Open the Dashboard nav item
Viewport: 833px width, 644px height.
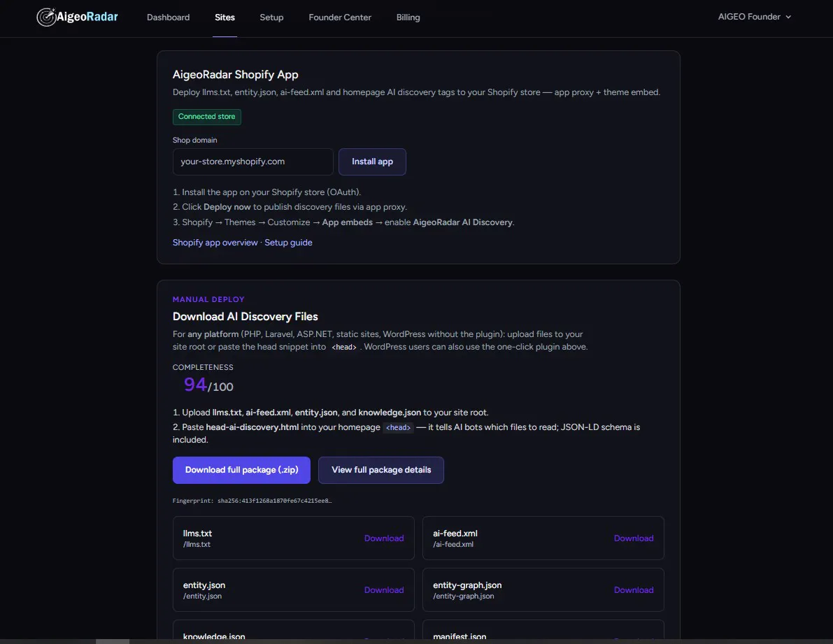click(168, 17)
